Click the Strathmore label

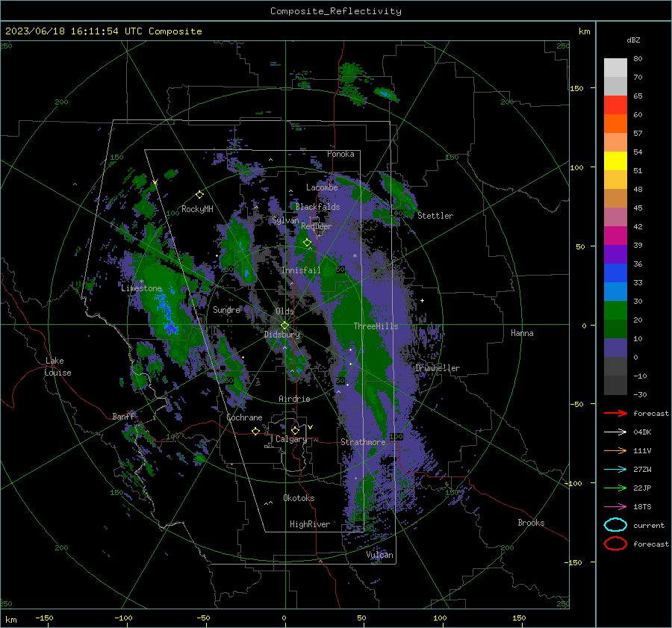(x=363, y=442)
